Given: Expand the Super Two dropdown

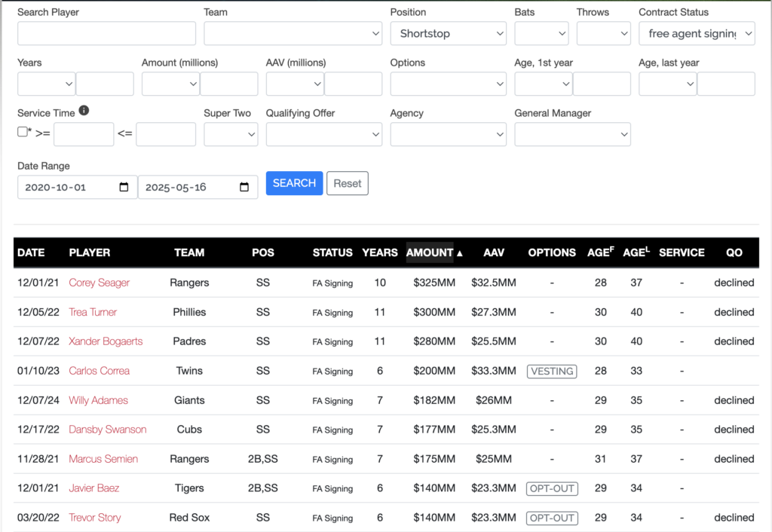Looking at the screenshot, I should tap(231, 134).
